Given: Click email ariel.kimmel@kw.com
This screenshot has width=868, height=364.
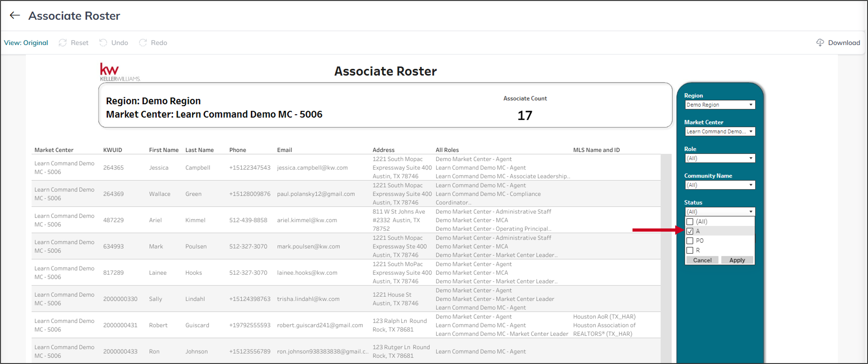Looking at the screenshot, I should pos(307,220).
